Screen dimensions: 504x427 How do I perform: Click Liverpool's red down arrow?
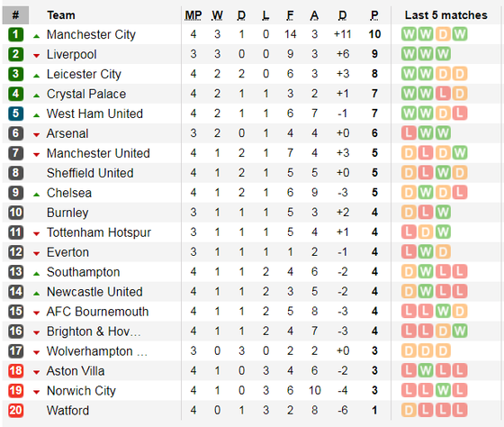[x=36, y=56]
